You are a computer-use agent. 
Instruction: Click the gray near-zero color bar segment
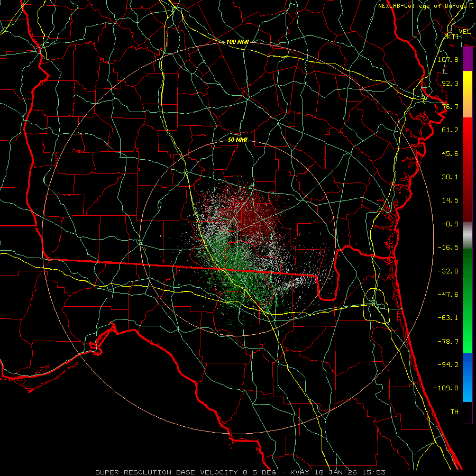coord(467,235)
